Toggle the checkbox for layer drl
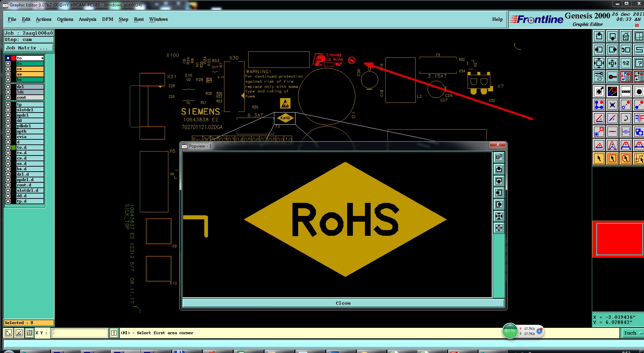The height and width of the screenshot is (353, 644). pos(8,87)
